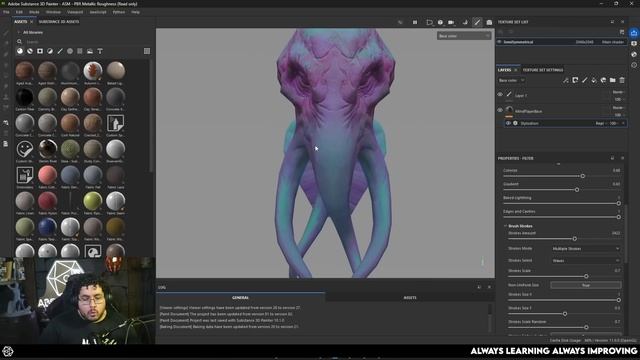Filter assets by smart materials icon
The height and width of the screenshot is (360, 640).
coord(30,51)
